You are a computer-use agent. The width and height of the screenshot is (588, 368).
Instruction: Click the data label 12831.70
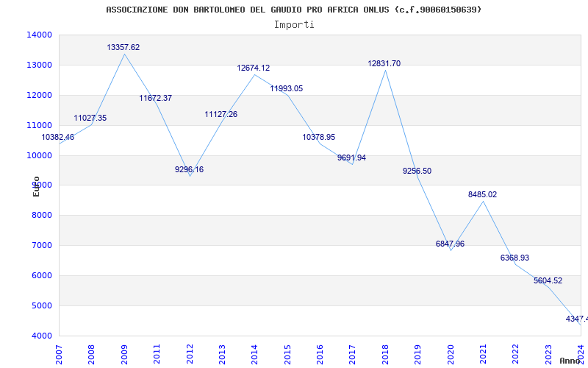(384, 63)
